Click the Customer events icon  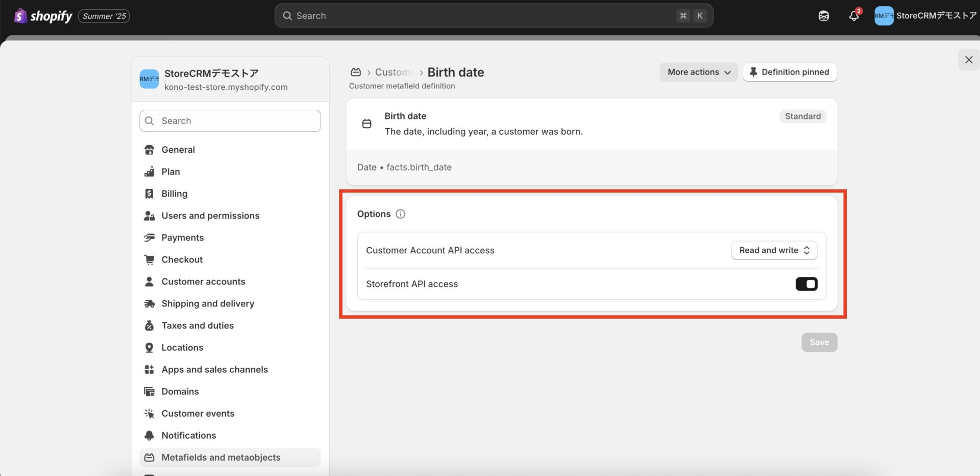[x=149, y=413]
